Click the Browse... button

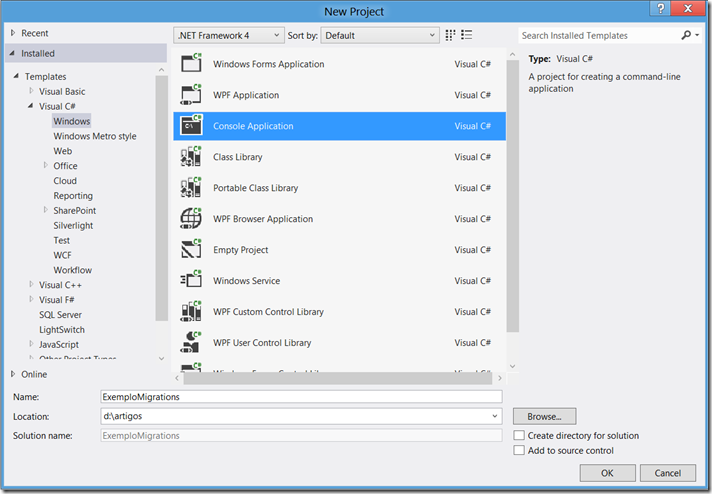pyautogui.click(x=544, y=416)
